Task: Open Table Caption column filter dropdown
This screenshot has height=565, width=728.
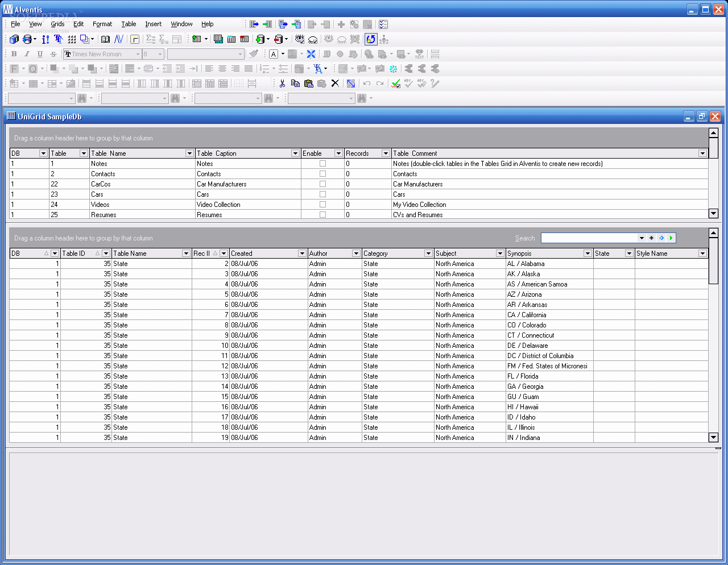Action: 295,153
